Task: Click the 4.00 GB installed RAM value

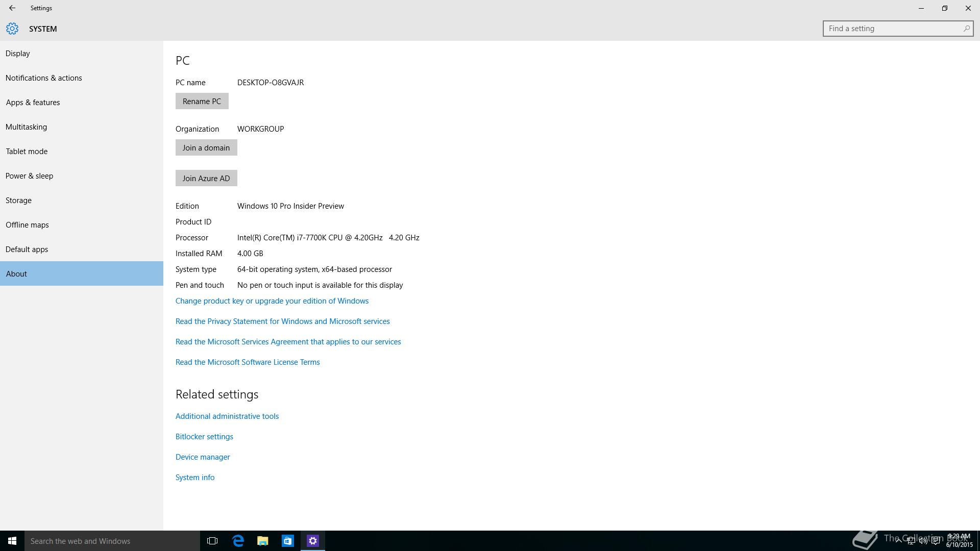Action: point(250,254)
